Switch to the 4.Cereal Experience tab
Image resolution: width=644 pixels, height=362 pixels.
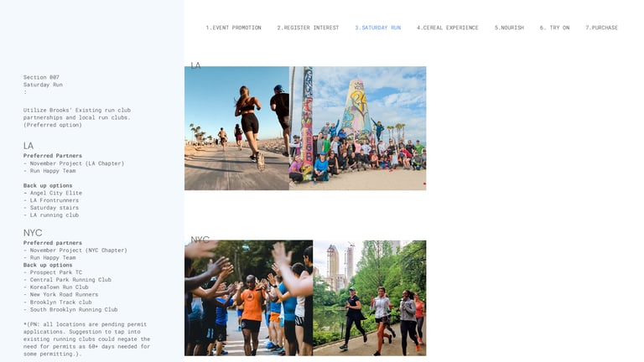[x=447, y=28]
